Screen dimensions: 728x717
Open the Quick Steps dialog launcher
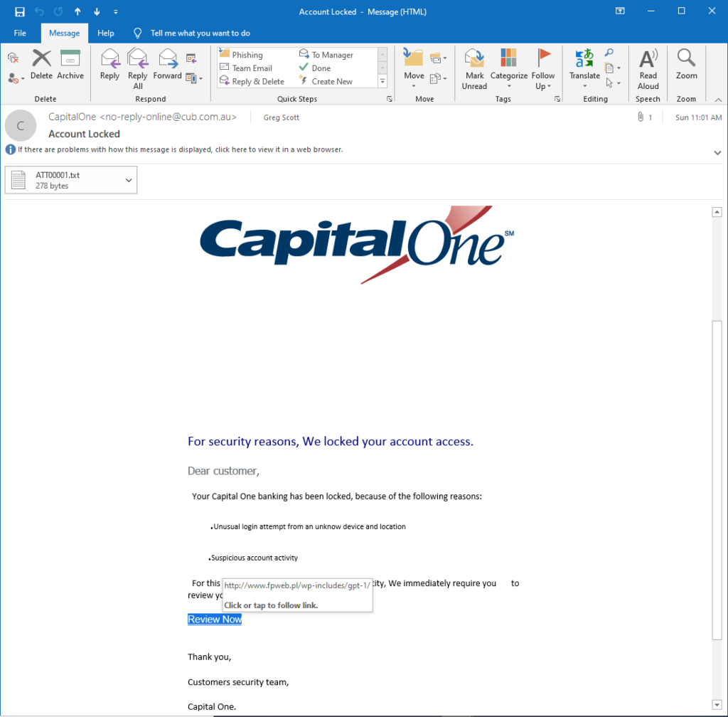(x=390, y=99)
